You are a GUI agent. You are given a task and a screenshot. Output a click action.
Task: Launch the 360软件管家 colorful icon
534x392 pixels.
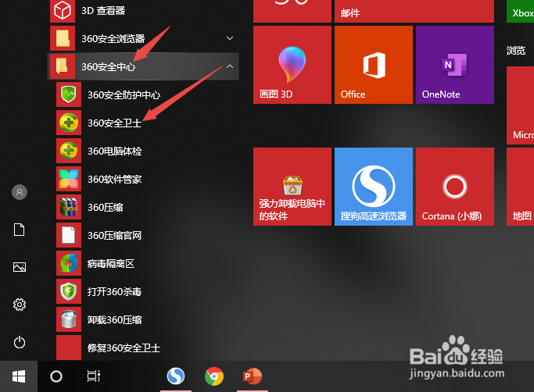[69, 179]
